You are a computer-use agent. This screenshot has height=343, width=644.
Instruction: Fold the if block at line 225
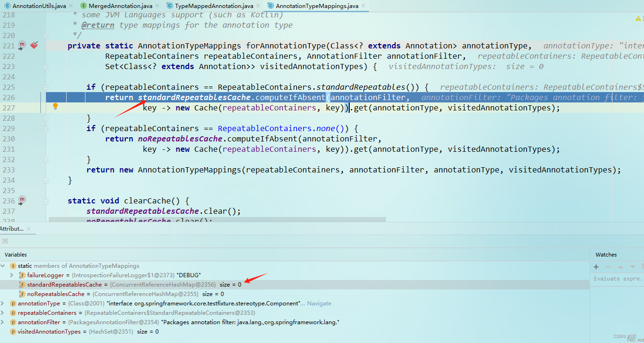(46, 87)
